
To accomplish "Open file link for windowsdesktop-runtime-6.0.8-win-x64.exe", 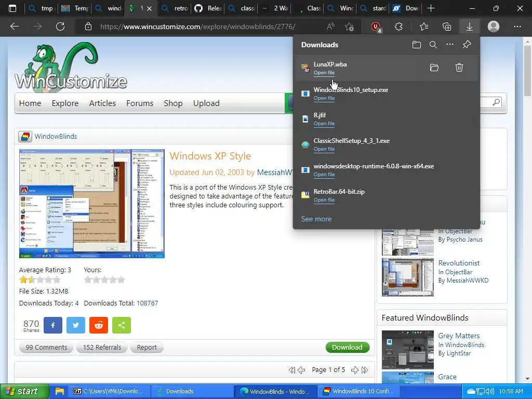I will point(324,175).
